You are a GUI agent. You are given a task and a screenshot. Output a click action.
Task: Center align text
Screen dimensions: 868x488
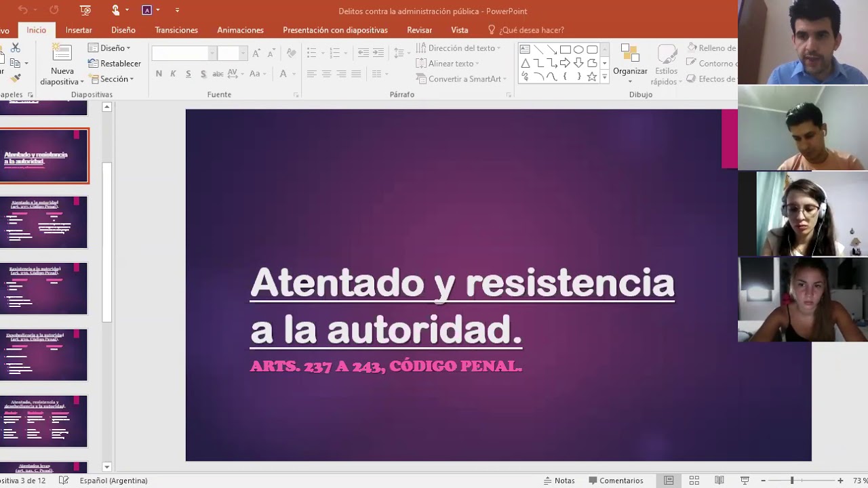click(327, 74)
